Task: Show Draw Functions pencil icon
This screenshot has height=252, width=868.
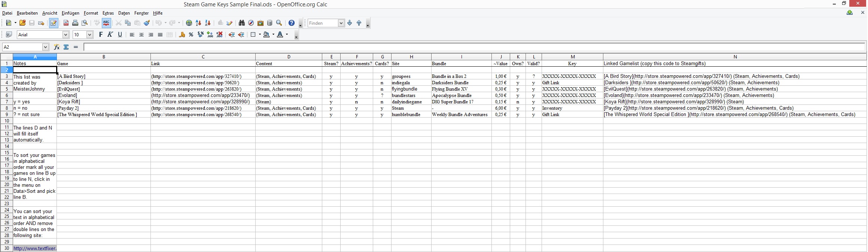Action: [x=229, y=23]
